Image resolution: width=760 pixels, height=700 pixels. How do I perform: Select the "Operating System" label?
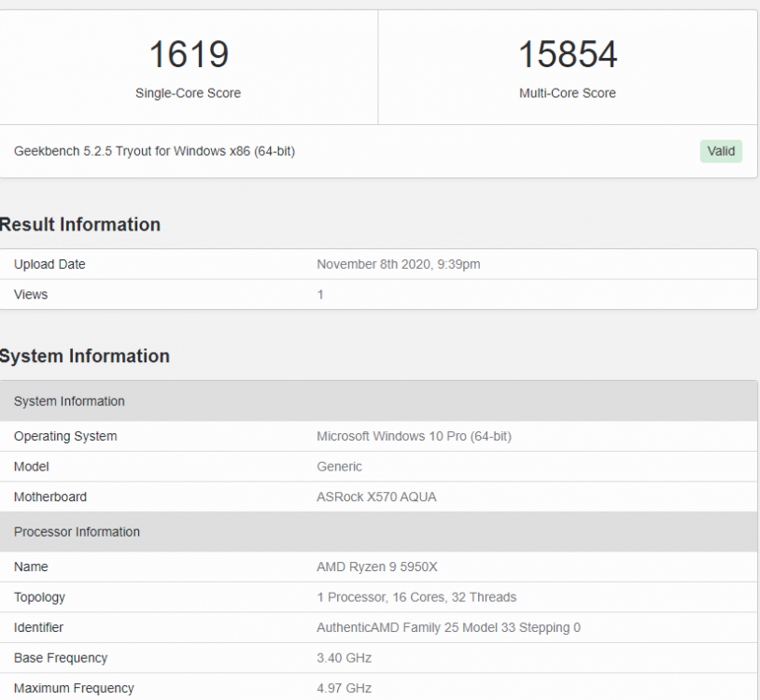click(x=65, y=436)
